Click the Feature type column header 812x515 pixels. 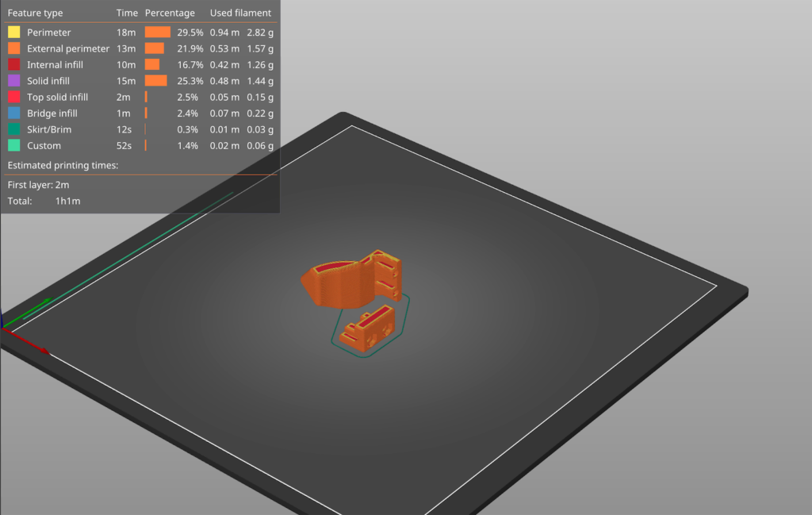[x=35, y=13]
